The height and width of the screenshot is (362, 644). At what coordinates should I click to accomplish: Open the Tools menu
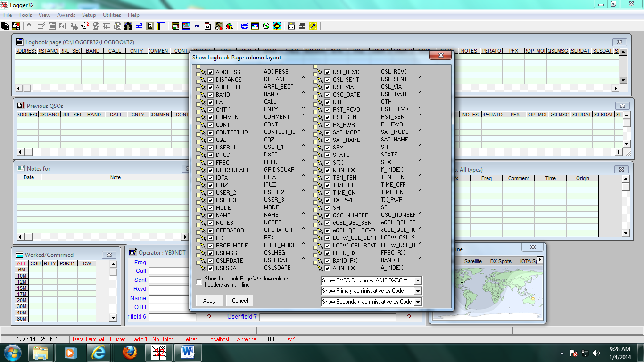[25, 15]
